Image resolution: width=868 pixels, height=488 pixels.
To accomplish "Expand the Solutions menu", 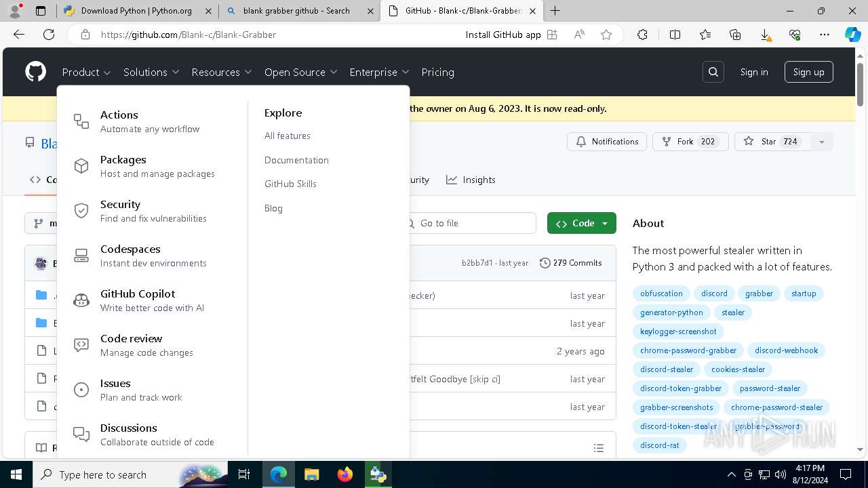I will point(151,72).
